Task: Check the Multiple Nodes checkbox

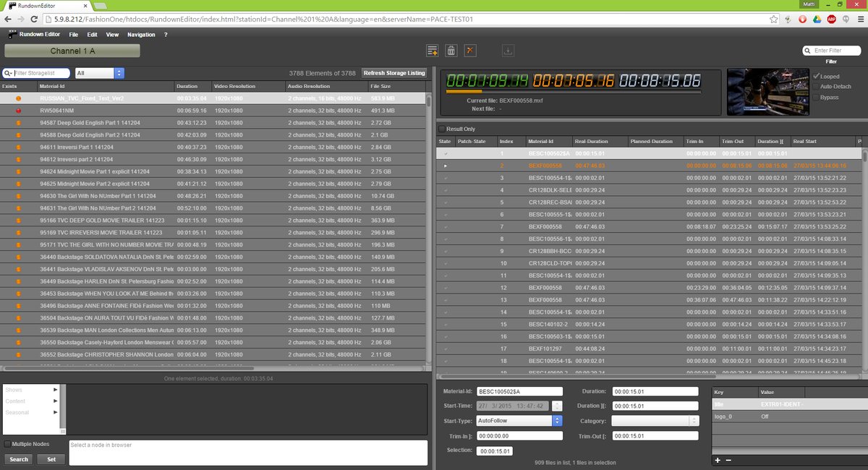Action: coord(8,444)
